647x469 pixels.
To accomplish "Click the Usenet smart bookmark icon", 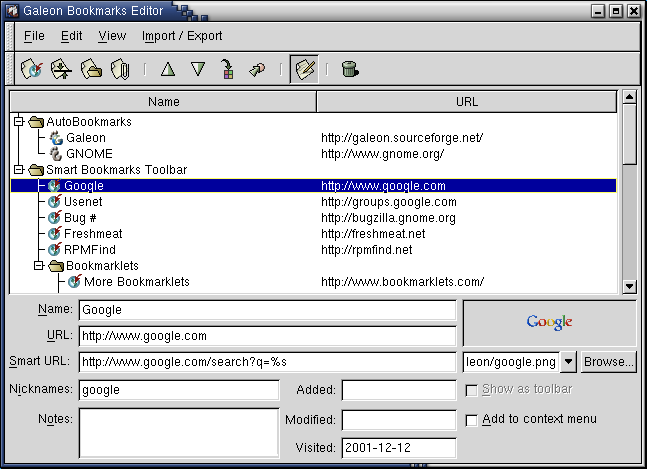I will (x=54, y=201).
